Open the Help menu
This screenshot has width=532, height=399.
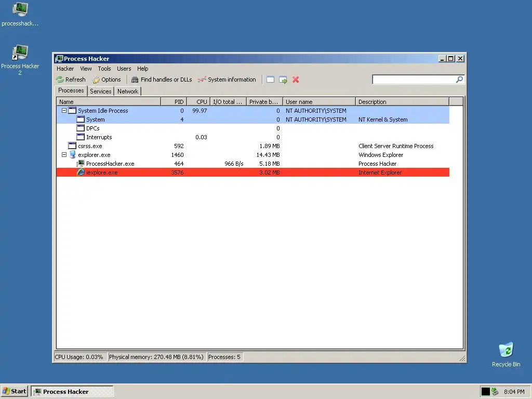[143, 69]
